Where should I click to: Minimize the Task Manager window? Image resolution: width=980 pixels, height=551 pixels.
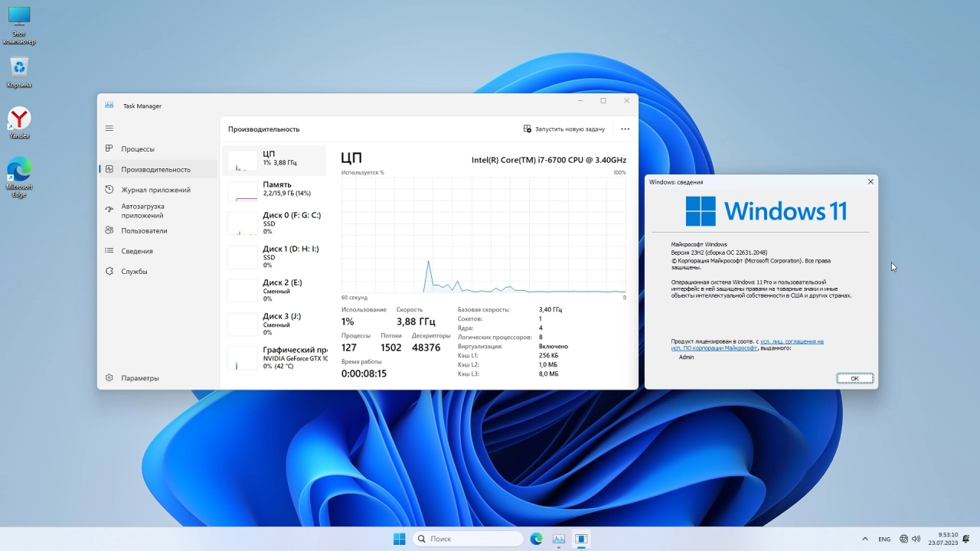580,101
